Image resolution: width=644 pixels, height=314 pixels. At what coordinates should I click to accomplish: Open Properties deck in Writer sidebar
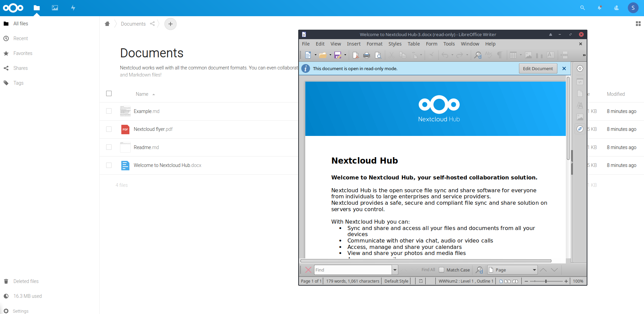(x=580, y=82)
